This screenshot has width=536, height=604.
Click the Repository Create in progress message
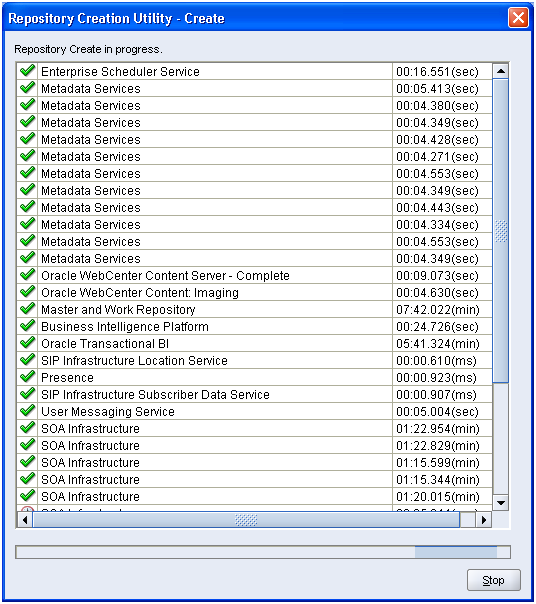point(88,49)
